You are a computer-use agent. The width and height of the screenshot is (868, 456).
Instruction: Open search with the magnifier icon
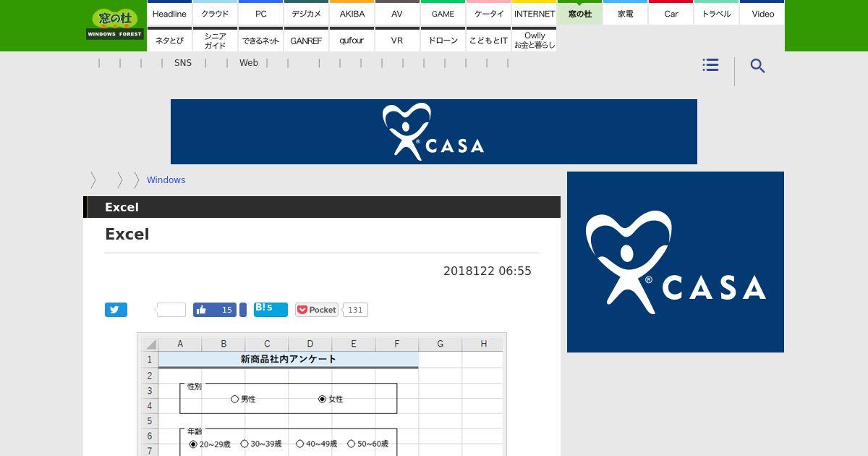click(757, 66)
